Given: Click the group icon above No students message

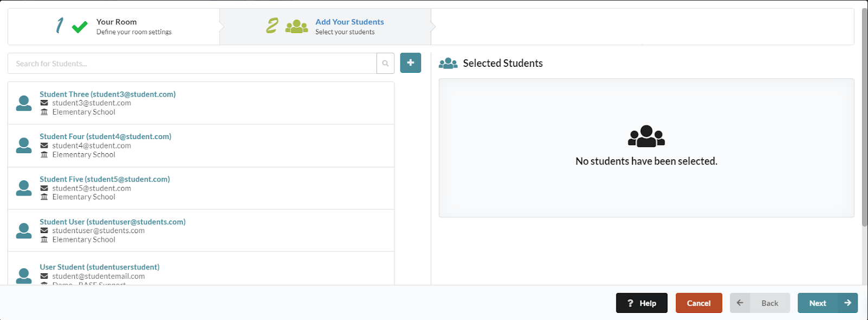Looking at the screenshot, I should (x=646, y=136).
